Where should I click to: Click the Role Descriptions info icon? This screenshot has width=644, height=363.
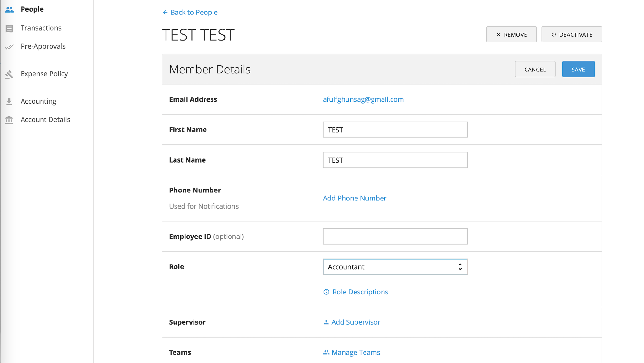(326, 292)
